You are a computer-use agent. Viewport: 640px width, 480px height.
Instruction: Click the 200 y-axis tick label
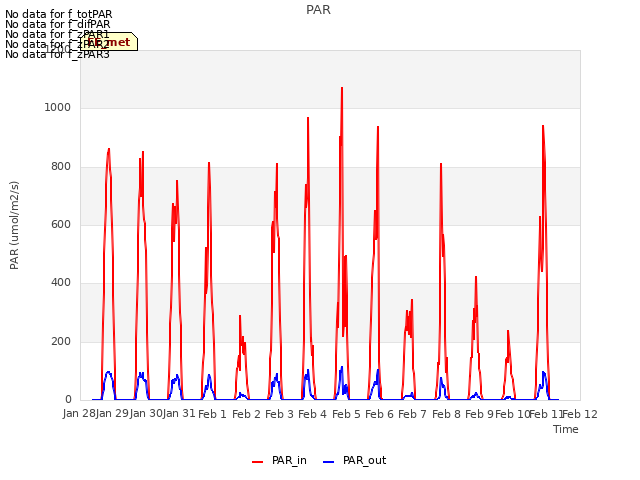click(61, 342)
